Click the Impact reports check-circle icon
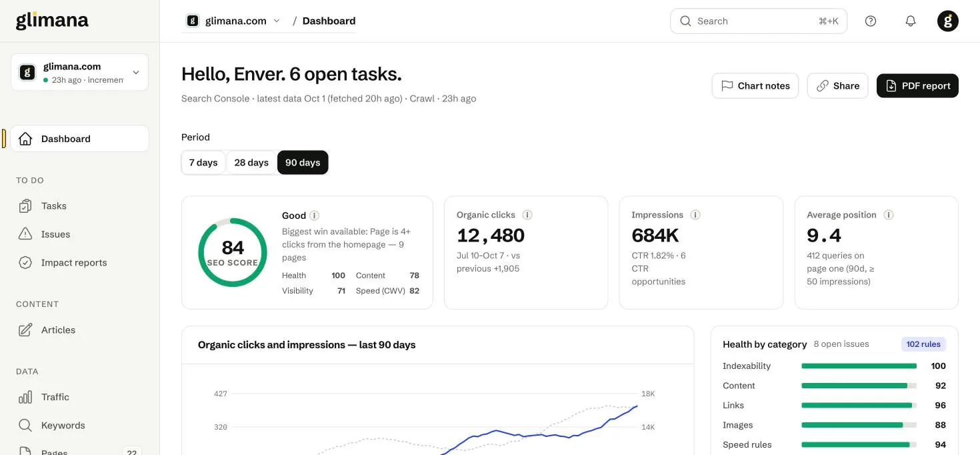This screenshot has width=980, height=455. tap(25, 262)
